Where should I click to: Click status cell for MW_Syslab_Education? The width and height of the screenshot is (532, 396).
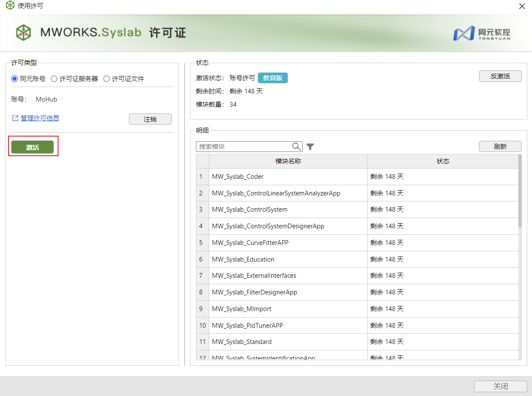tap(443, 259)
